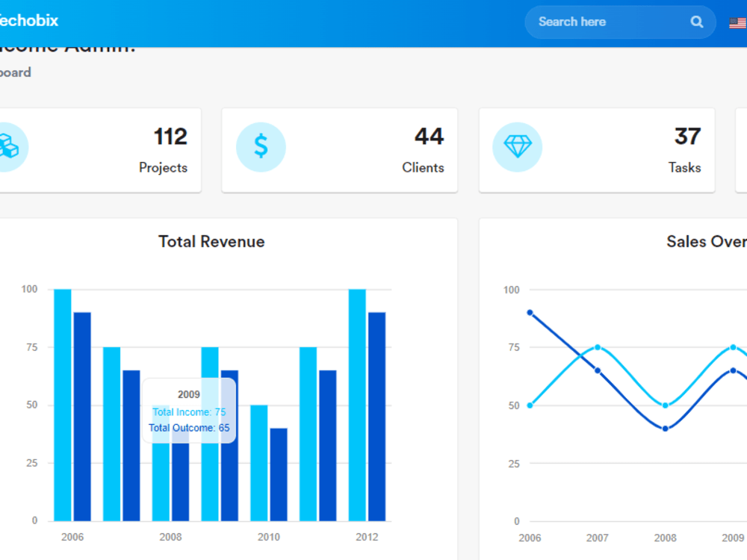Click the Tasks diamond icon

click(518, 146)
